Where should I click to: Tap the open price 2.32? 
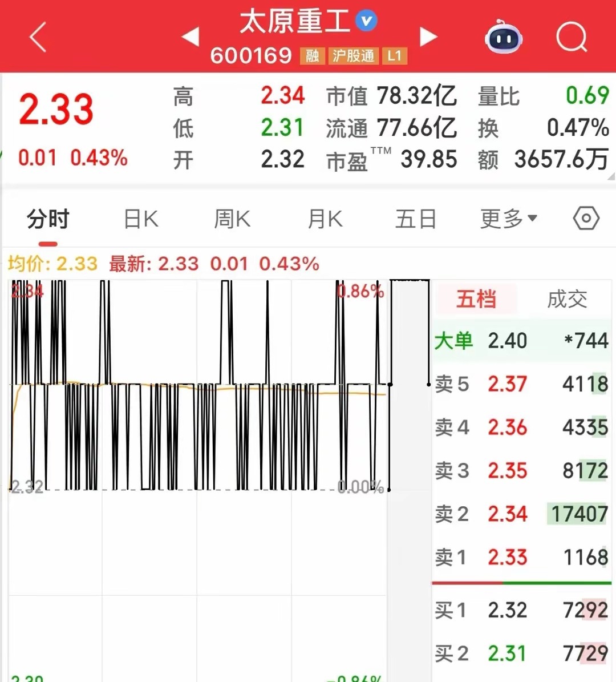[282, 159]
